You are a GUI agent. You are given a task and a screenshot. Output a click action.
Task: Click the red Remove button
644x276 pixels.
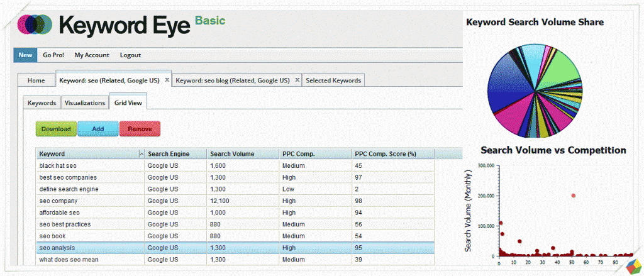click(140, 128)
